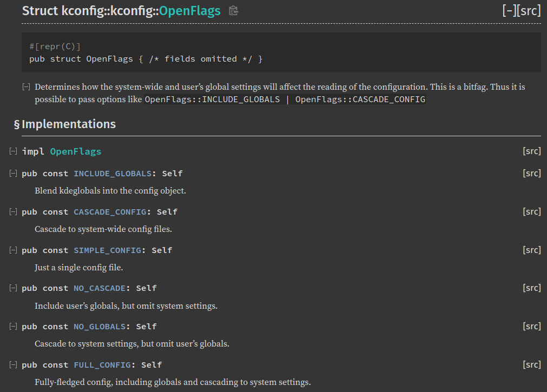Viewport: 547px width, 392px height.
Task: Collapse the impl OpenFlags block
Action: [x=14, y=151]
